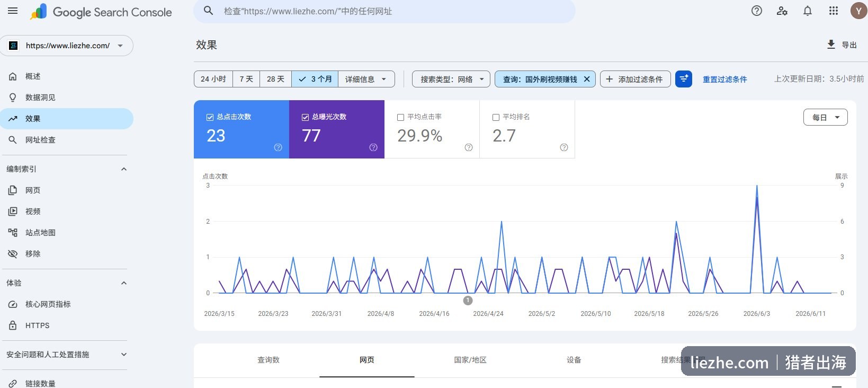Click help icon on 平均排名 card

(564, 147)
